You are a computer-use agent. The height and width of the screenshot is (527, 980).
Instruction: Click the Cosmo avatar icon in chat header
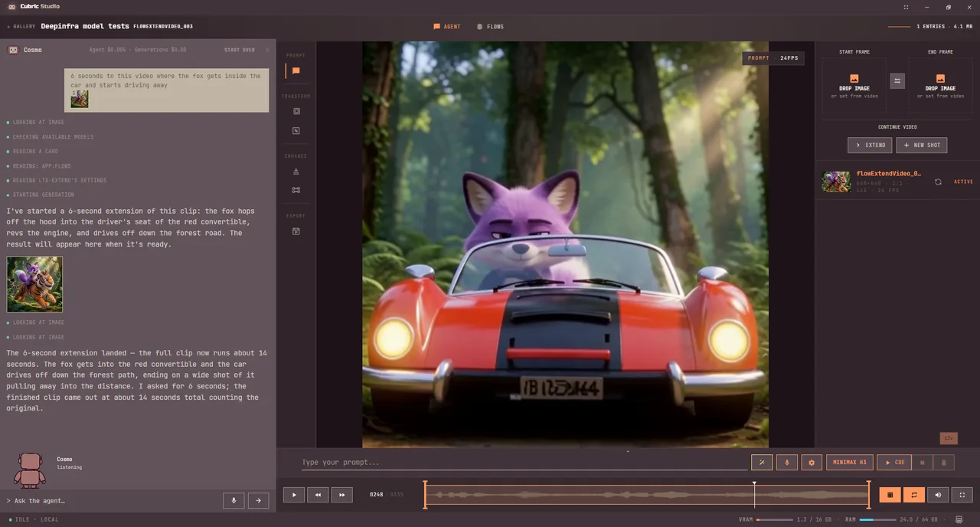click(13, 50)
